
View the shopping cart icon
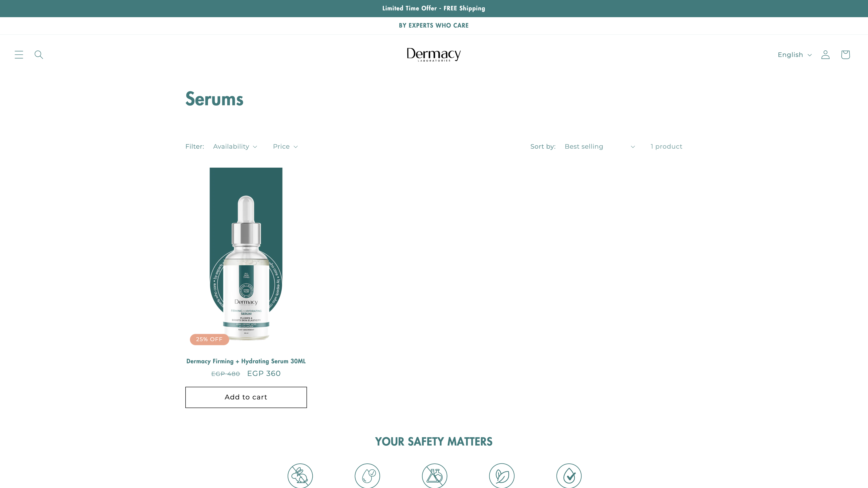coord(845,54)
